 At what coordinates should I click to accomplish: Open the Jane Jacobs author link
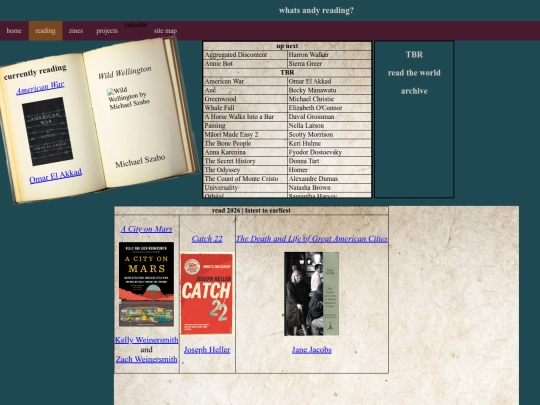pos(312,350)
